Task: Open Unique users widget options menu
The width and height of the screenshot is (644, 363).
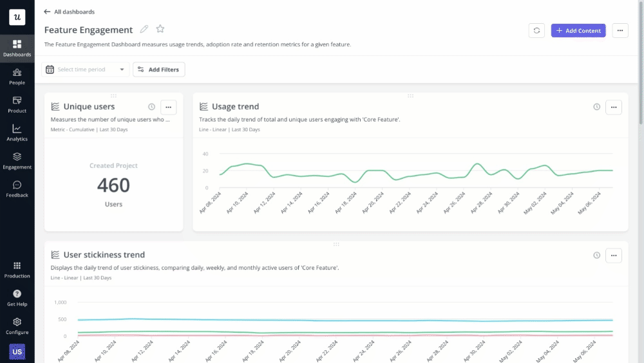Action: coord(168,107)
